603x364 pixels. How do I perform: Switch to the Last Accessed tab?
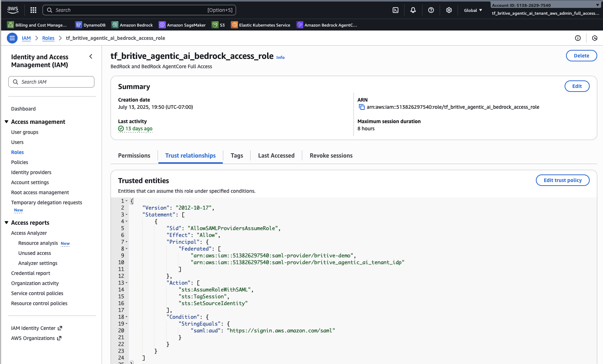pyautogui.click(x=276, y=155)
